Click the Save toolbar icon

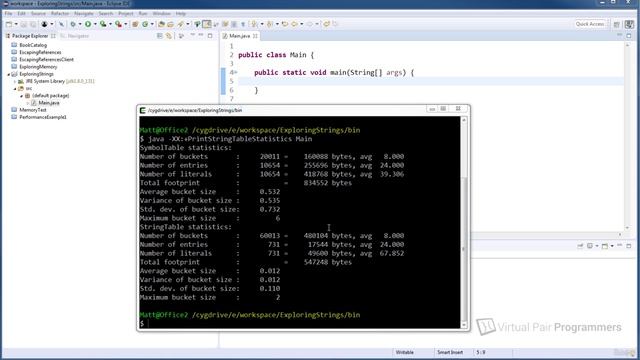tap(24, 24)
